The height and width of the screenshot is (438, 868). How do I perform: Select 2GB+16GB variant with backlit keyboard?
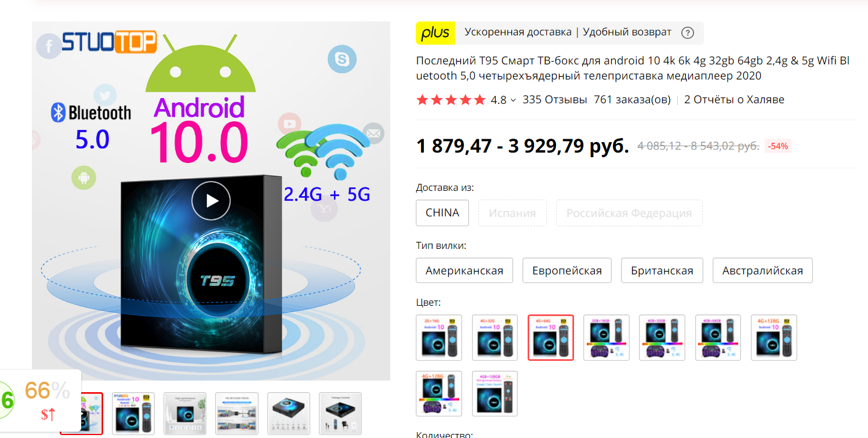coord(606,338)
